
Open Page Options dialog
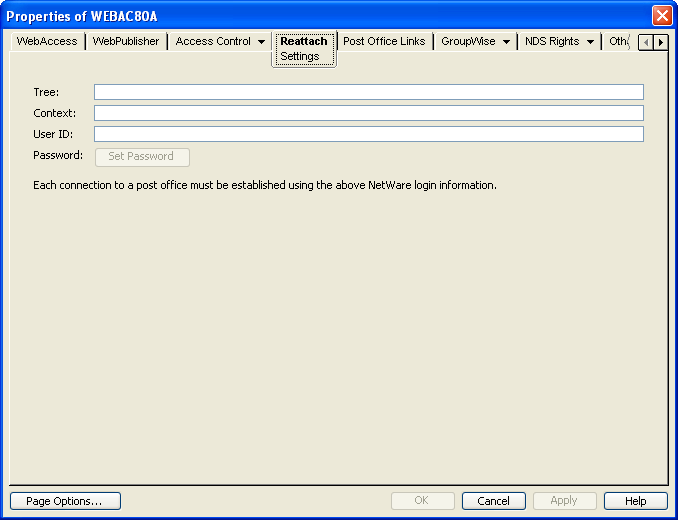coord(65,501)
